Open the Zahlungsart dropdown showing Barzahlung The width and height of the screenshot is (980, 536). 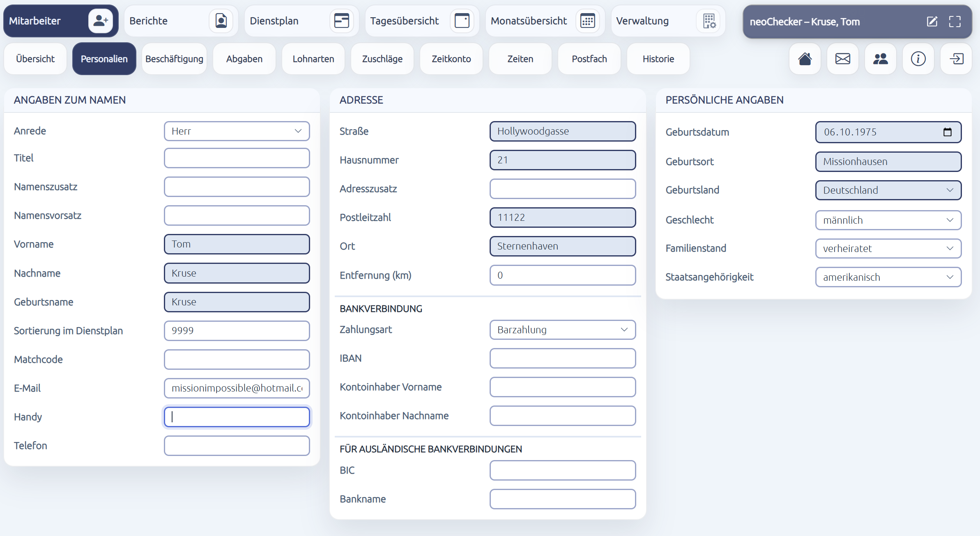click(563, 330)
